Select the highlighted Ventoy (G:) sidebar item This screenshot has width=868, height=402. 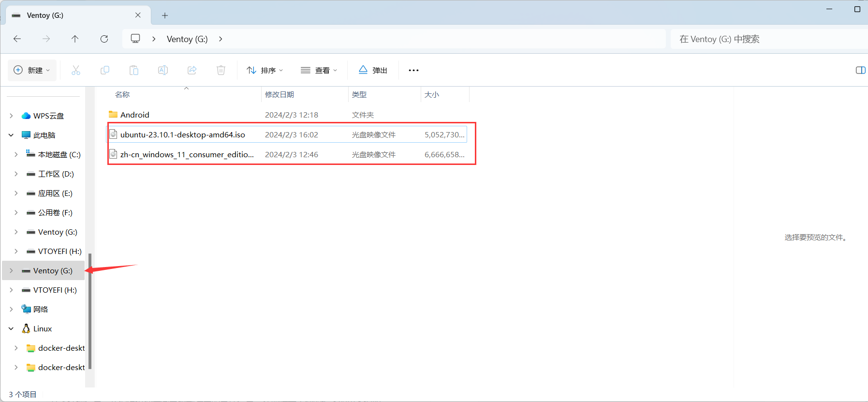tap(44, 270)
